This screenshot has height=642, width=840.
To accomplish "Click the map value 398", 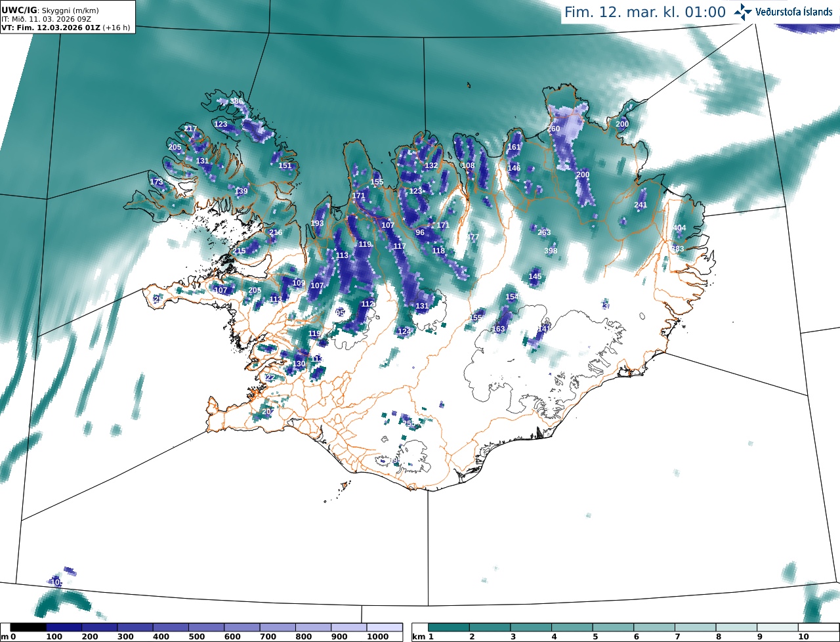I will (551, 251).
